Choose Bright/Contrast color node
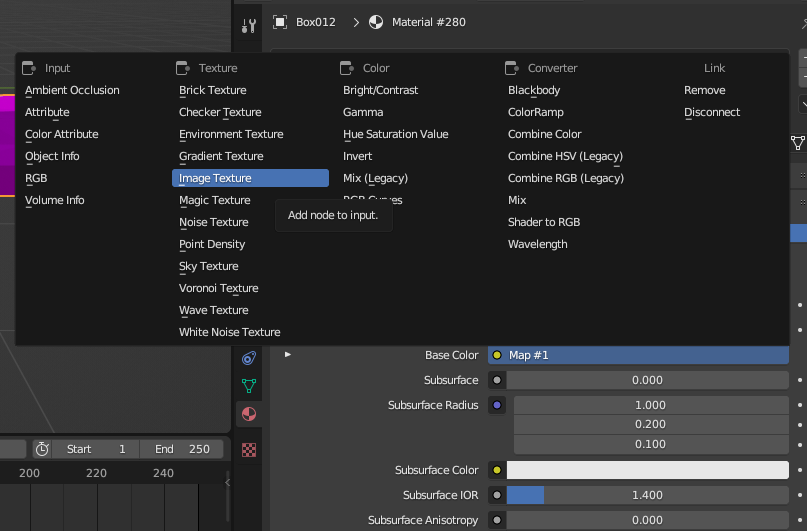The width and height of the screenshot is (807, 531). point(380,90)
